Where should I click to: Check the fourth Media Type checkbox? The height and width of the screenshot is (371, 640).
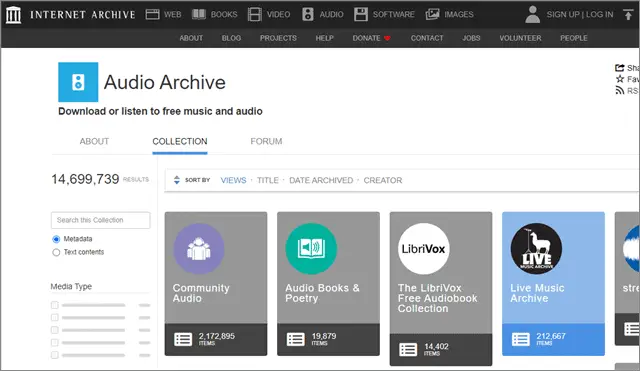[x=55, y=342]
